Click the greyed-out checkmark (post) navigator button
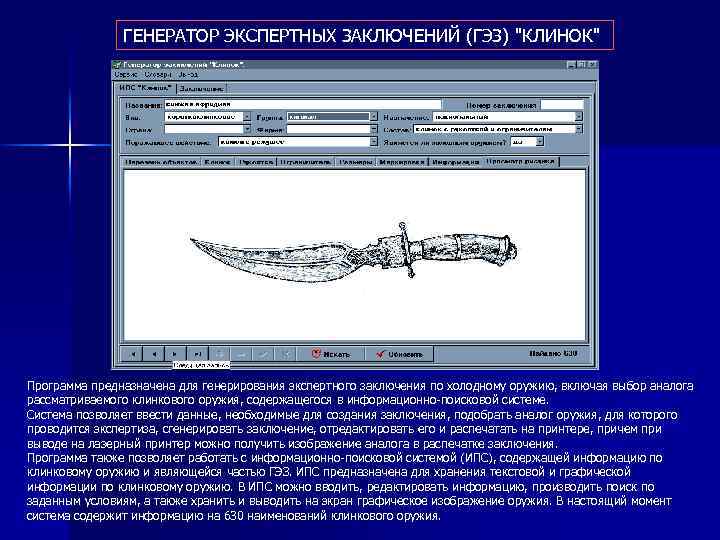This screenshot has width=720, height=540. click(264, 354)
